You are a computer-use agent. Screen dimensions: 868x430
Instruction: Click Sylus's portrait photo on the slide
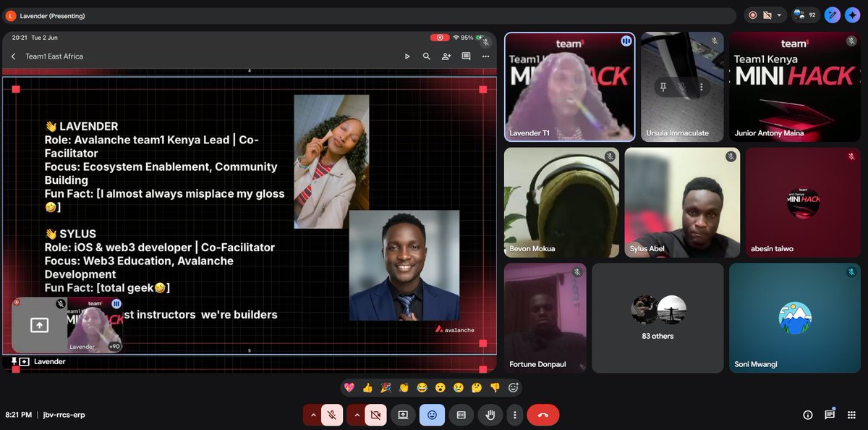404,265
